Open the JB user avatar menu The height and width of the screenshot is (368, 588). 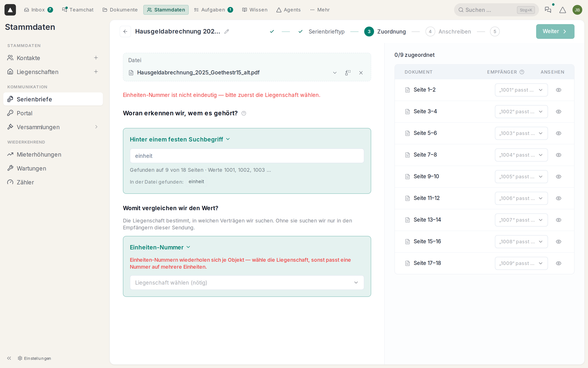(x=577, y=10)
